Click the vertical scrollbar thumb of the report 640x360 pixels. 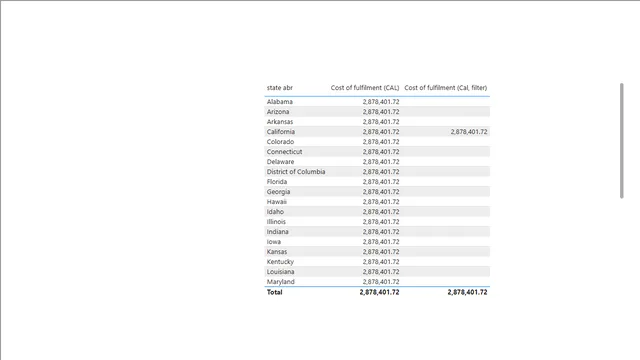coord(622,141)
